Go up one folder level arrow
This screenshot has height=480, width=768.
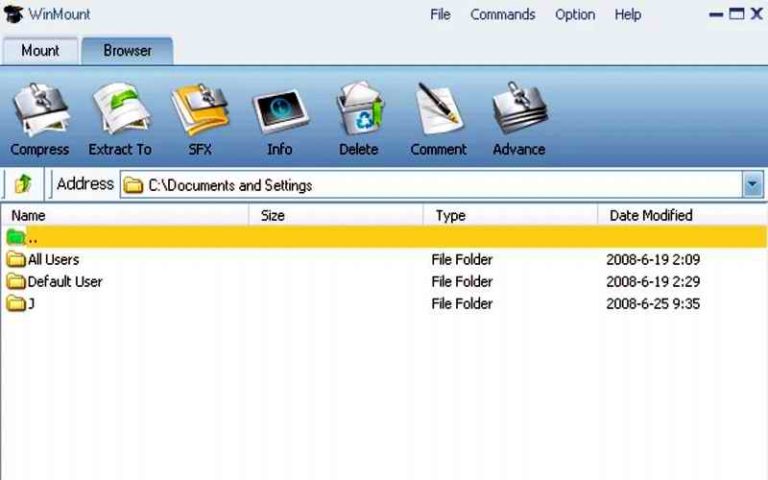[23, 184]
